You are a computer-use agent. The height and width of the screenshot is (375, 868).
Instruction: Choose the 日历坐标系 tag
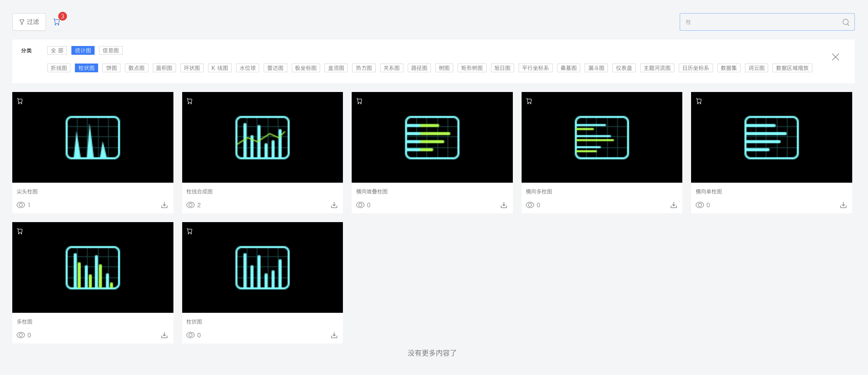click(x=695, y=68)
